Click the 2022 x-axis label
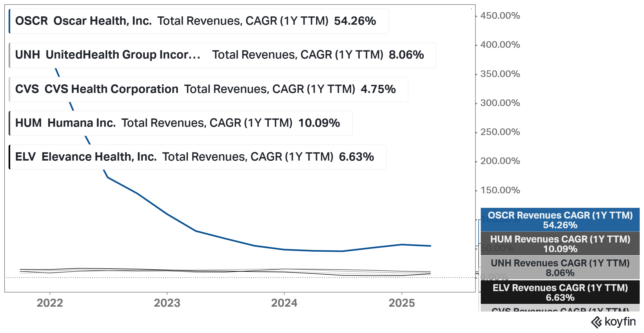644x333 pixels. [50, 303]
